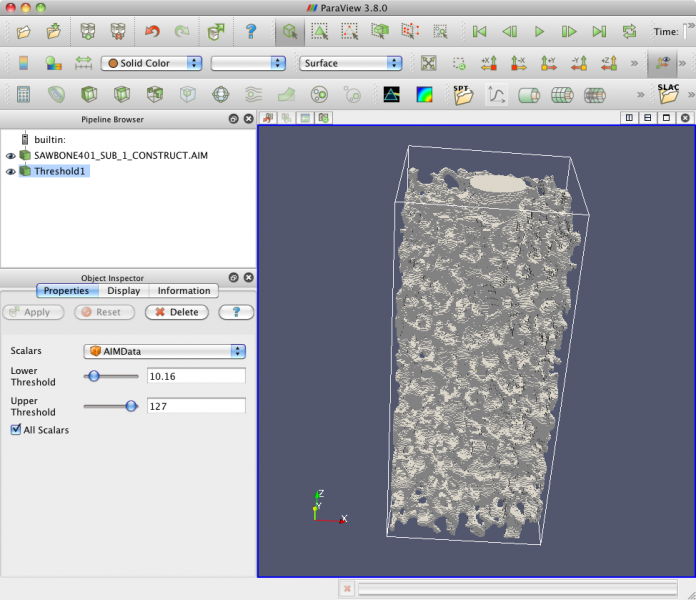Click the SLAC folder icon

(668, 94)
